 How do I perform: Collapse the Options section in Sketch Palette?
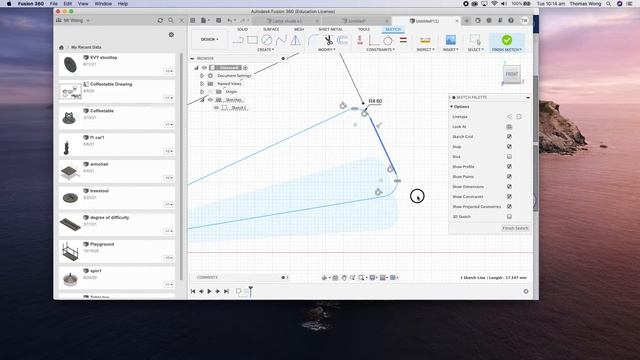pos(452,107)
